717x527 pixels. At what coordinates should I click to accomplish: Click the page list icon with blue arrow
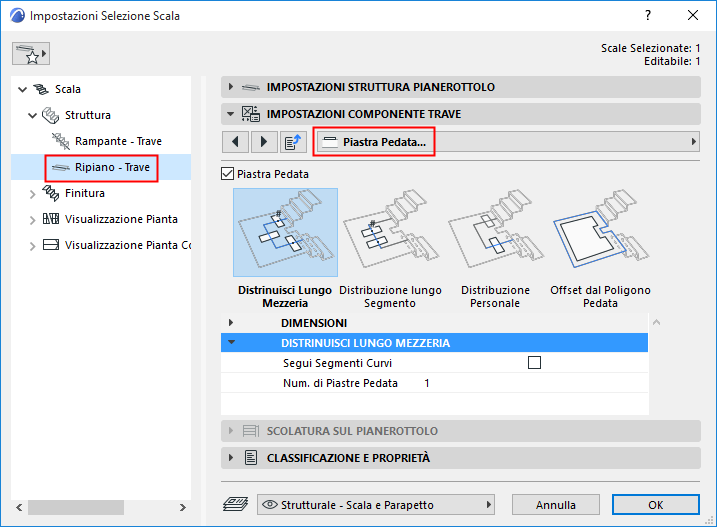coord(293,142)
